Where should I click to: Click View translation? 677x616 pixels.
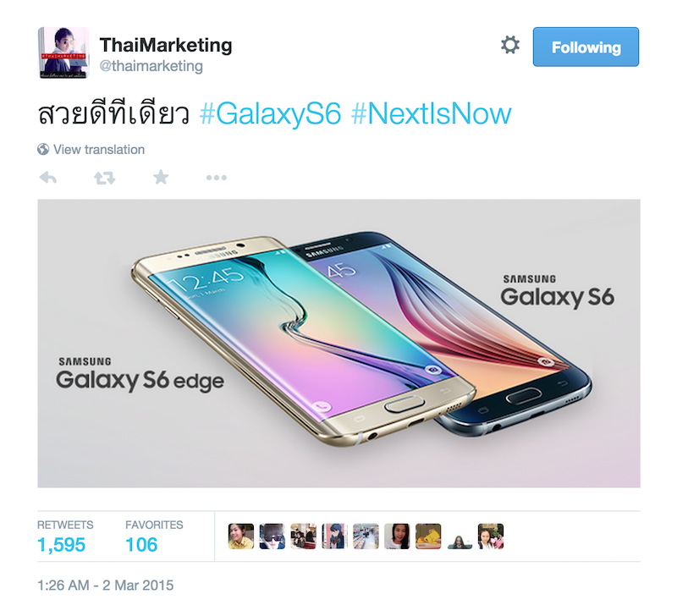(x=99, y=150)
